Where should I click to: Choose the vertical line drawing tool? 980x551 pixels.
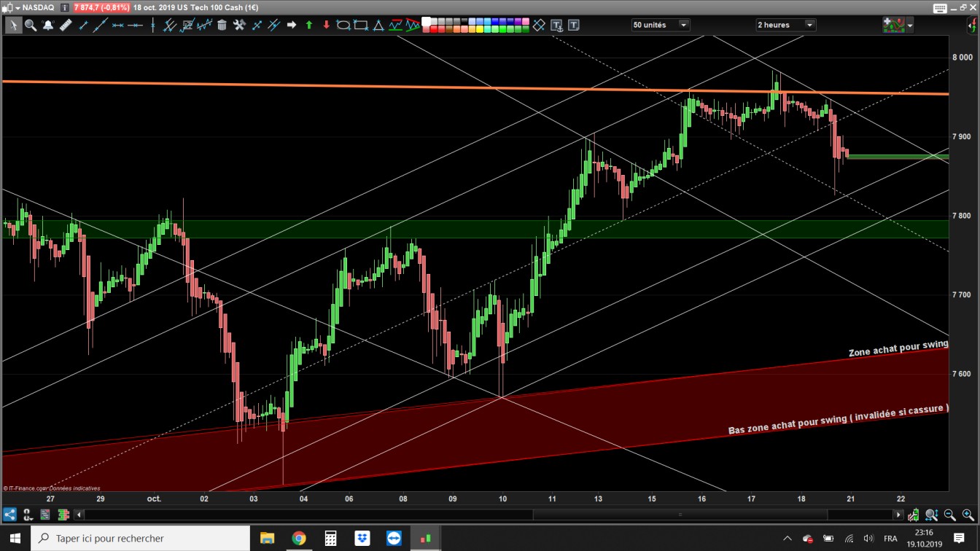pos(152,25)
